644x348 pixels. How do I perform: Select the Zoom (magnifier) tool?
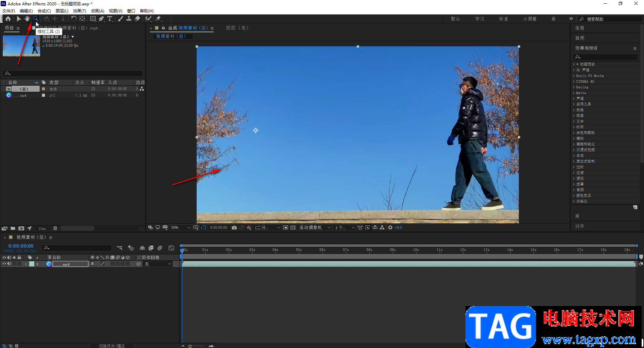(x=35, y=19)
